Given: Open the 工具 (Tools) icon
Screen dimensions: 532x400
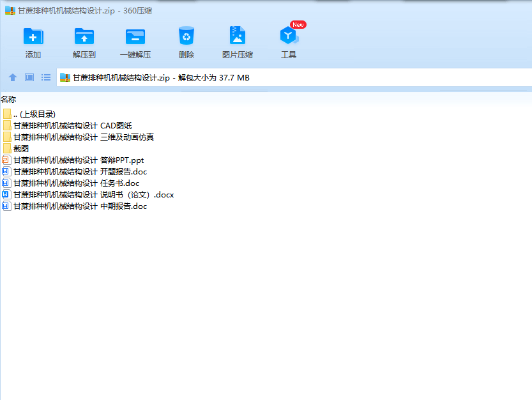Looking at the screenshot, I should (x=289, y=36).
